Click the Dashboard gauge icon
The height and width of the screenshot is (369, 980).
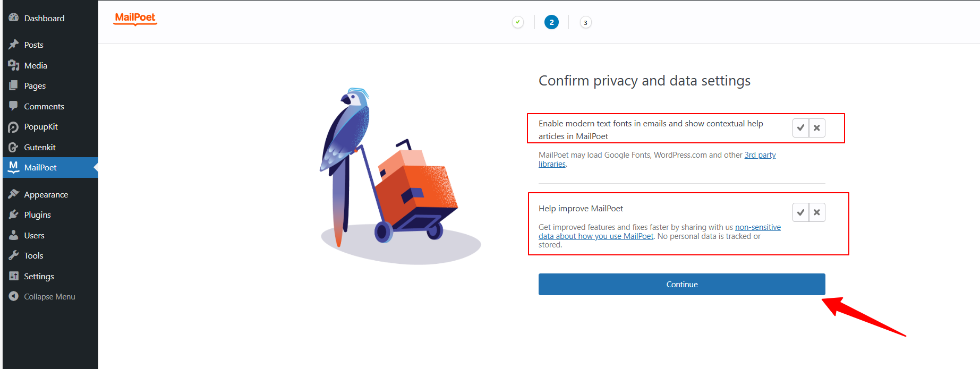pyautogui.click(x=14, y=18)
